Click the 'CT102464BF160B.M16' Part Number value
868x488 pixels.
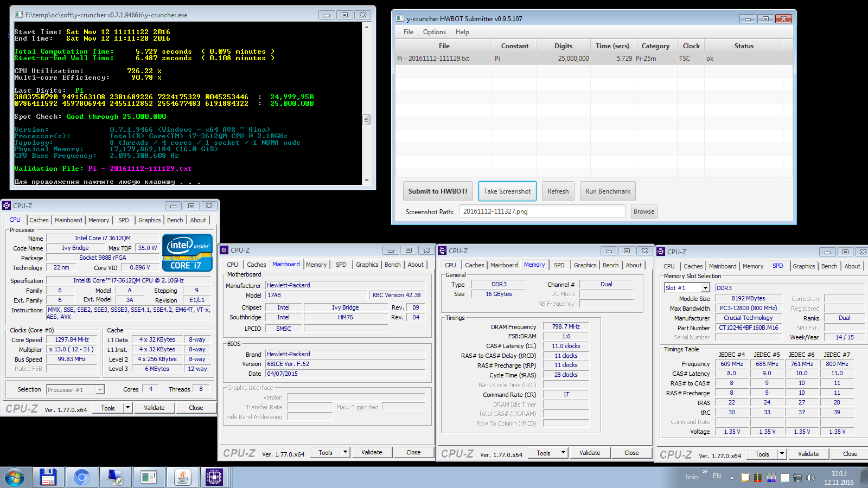(748, 328)
